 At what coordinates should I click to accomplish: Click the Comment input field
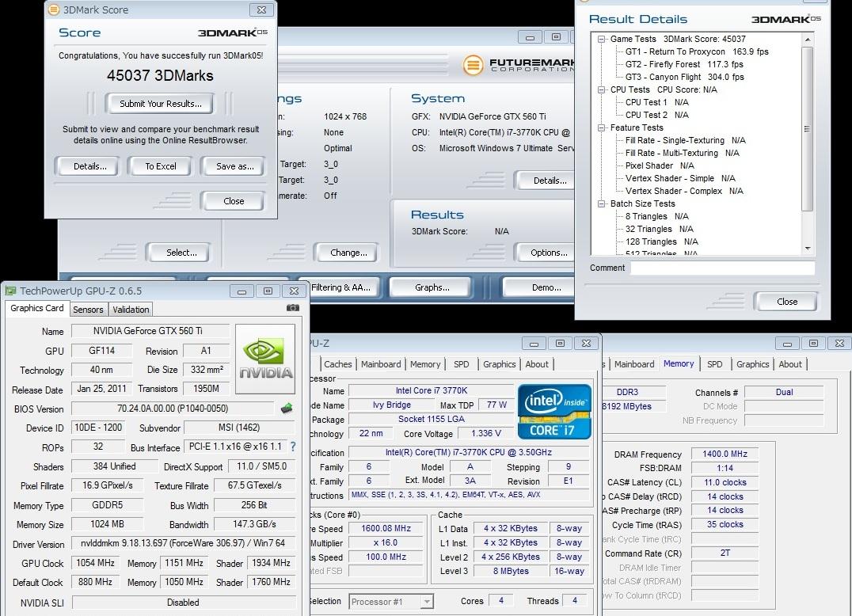[x=722, y=268]
